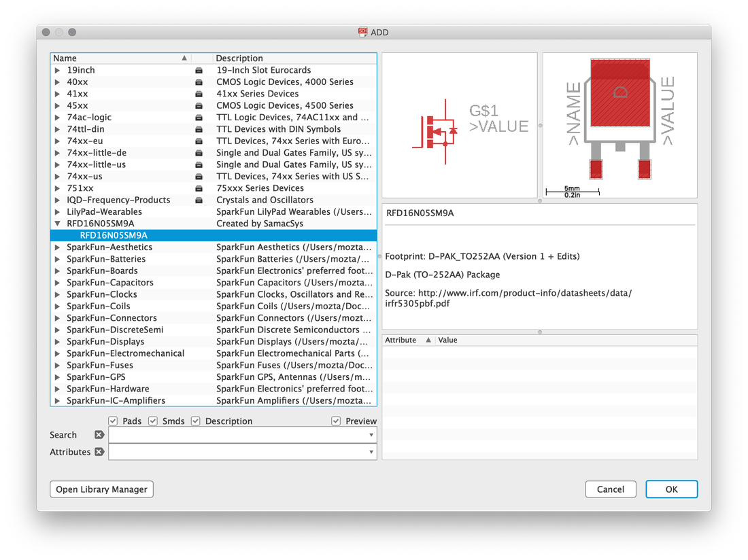Click the 'D-Pak (TO-252AA) Package' text

pyautogui.click(x=442, y=275)
